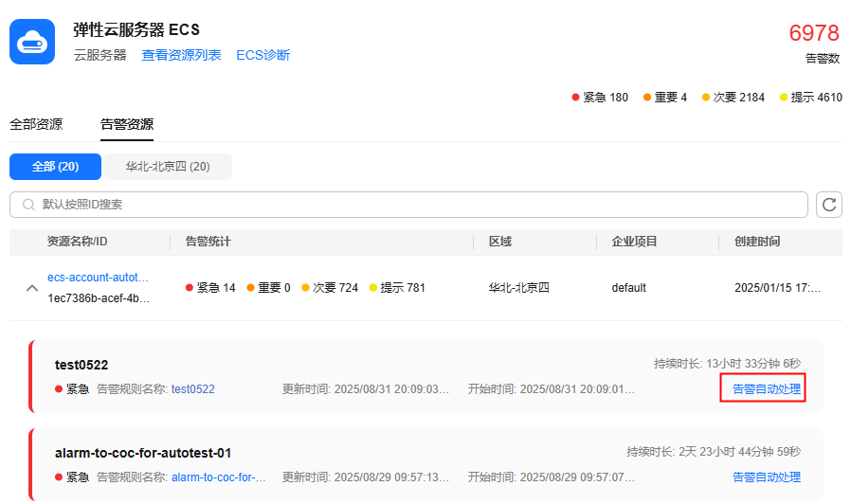The width and height of the screenshot is (851, 504).
Task: Switch to 全部资源 tab
Action: 36,124
